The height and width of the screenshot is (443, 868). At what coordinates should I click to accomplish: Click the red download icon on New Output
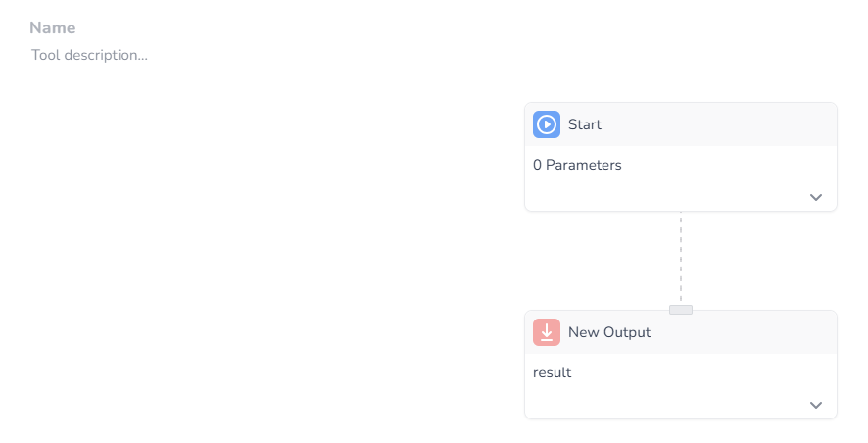[547, 332]
